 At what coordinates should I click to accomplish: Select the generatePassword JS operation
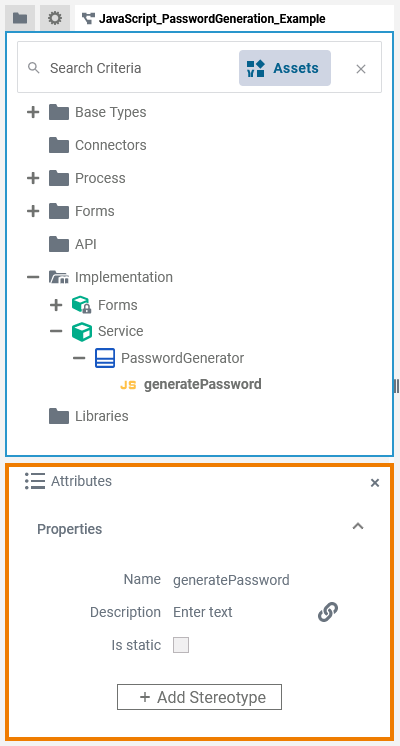pos(191,384)
